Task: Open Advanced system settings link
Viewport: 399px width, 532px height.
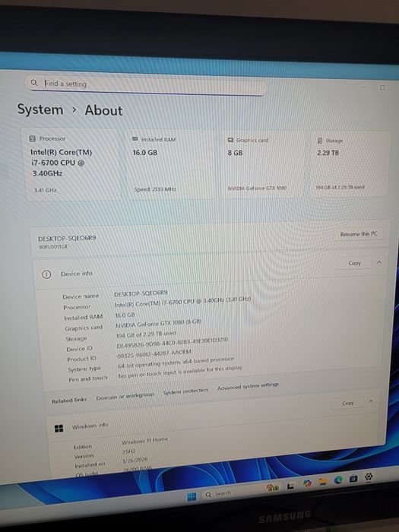Action: coord(248,386)
